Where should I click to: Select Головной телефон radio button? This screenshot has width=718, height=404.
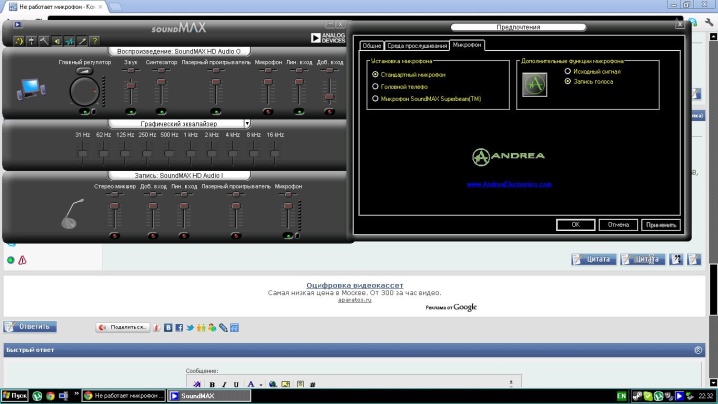coord(375,86)
